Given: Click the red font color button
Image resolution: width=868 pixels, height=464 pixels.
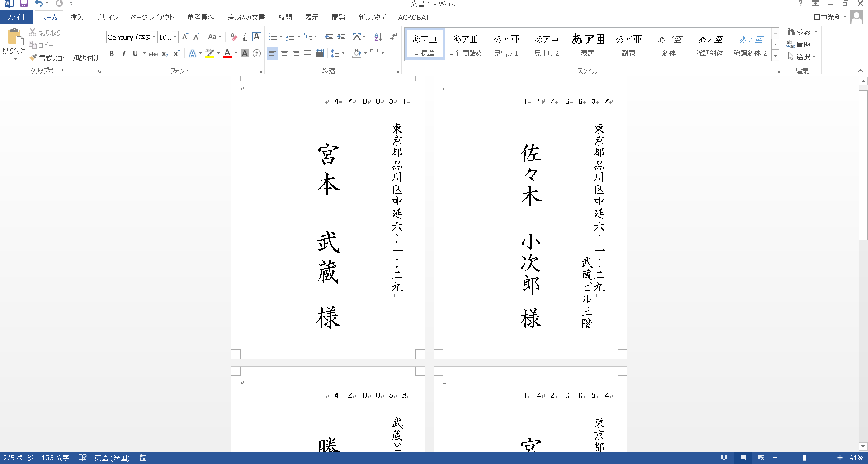Looking at the screenshot, I should (x=227, y=53).
